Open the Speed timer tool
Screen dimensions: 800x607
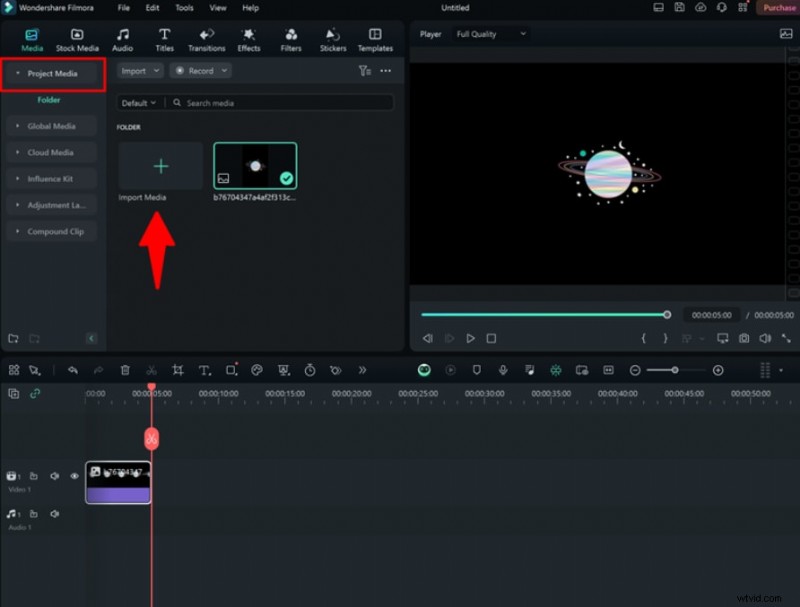tap(310, 370)
